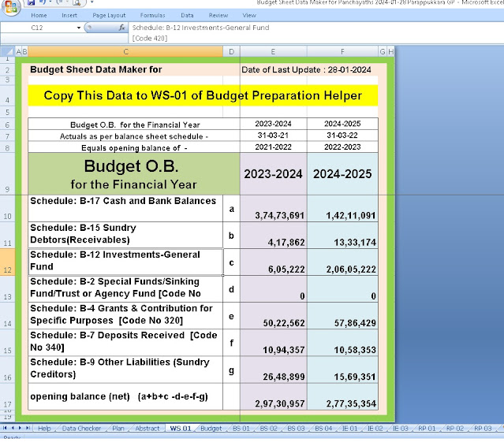Click 'Schedule: B-15 Sundry Debtors' cell
Screen dimensions: 504x446
point(125,235)
